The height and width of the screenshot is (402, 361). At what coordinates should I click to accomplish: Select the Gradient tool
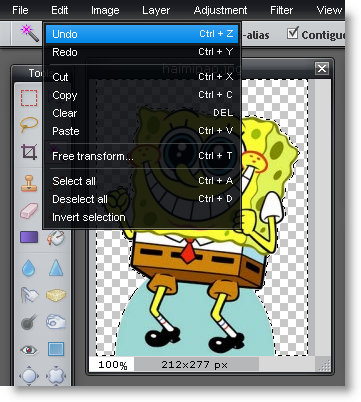[29, 237]
